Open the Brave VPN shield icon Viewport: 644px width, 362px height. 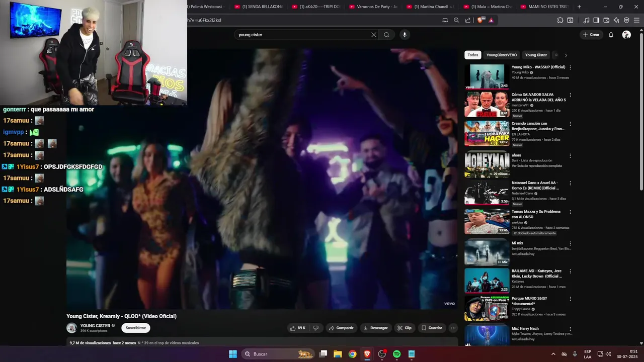click(626, 20)
